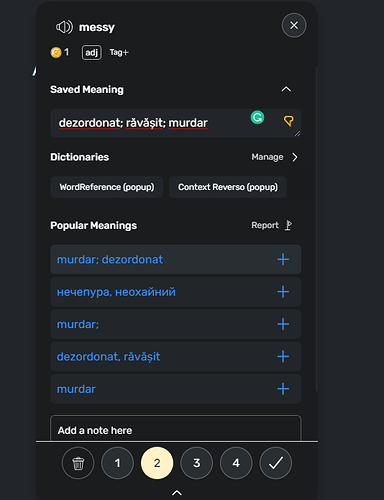This screenshot has width=384, height=500.
Task: Click the Grammarly icon in meaning field
Action: [x=257, y=117]
